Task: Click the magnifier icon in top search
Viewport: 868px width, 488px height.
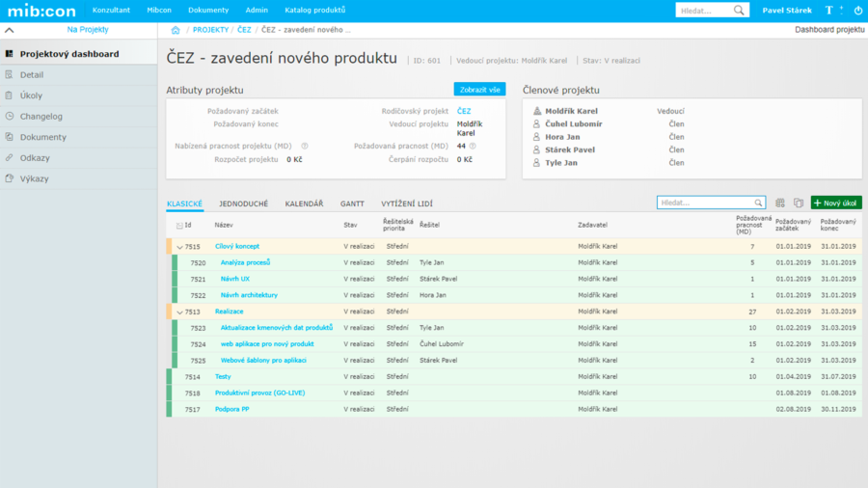Action: (x=740, y=11)
